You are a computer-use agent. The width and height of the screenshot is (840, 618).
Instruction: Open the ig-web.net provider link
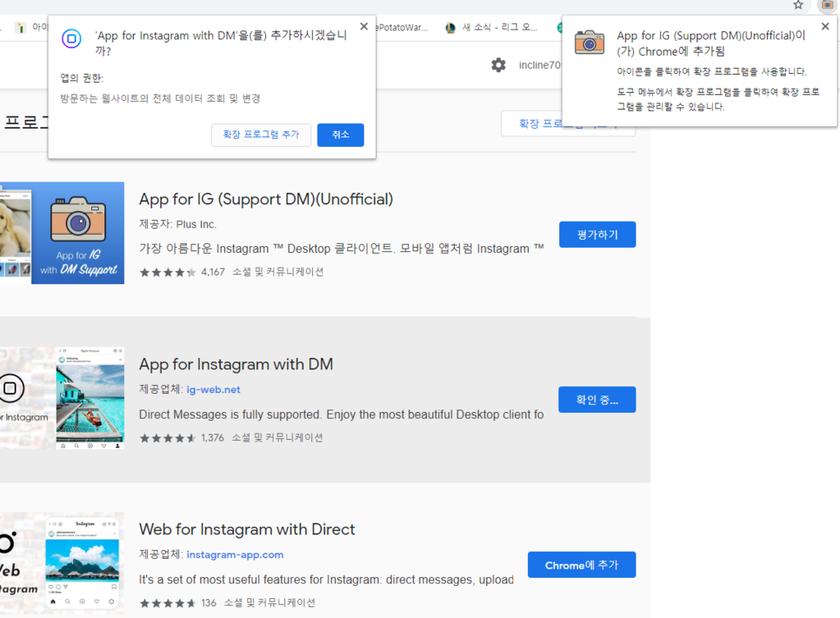point(213,389)
